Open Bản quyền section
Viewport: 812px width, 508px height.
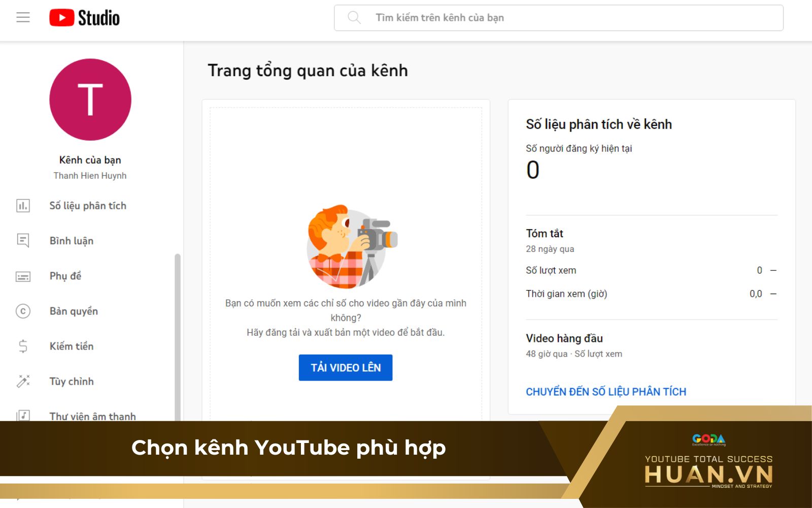click(74, 311)
